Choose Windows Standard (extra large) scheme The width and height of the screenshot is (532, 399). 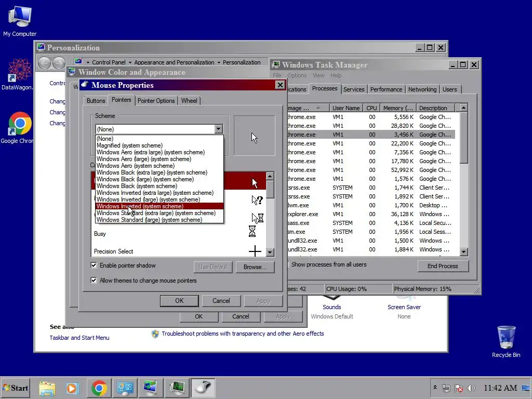[x=159, y=213]
